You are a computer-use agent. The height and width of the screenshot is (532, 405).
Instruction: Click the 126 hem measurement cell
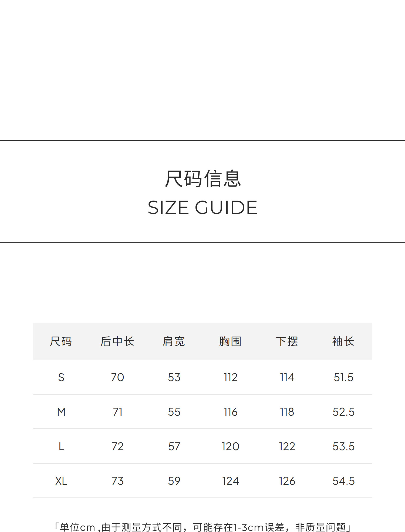tap(287, 481)
